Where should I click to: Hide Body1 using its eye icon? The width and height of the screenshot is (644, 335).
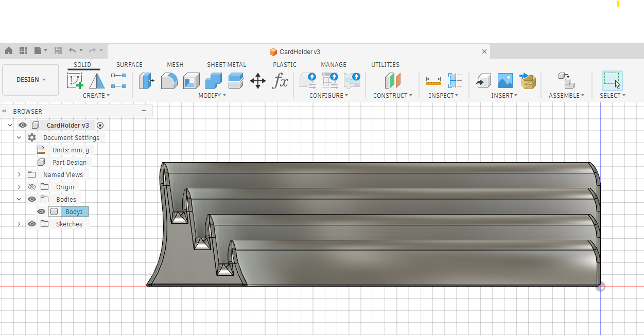coord(41,211)
